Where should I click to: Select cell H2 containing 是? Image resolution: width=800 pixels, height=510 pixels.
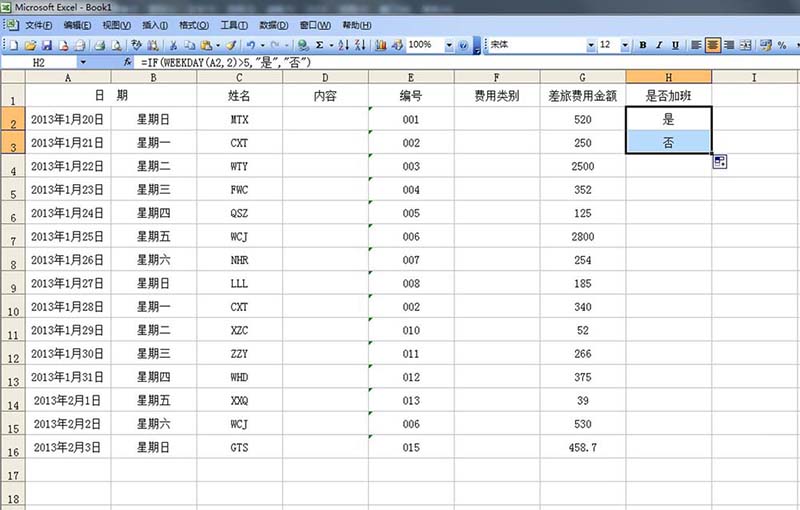coord(668,119)
